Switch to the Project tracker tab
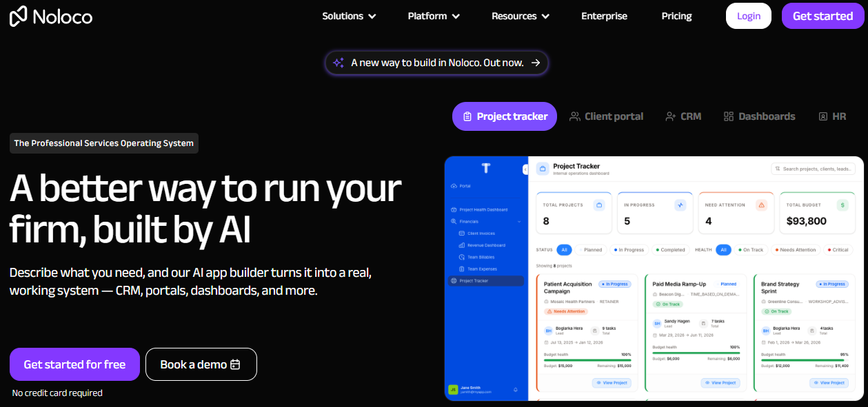The height and width of the screenshot is (407, 868). (504, 116)
